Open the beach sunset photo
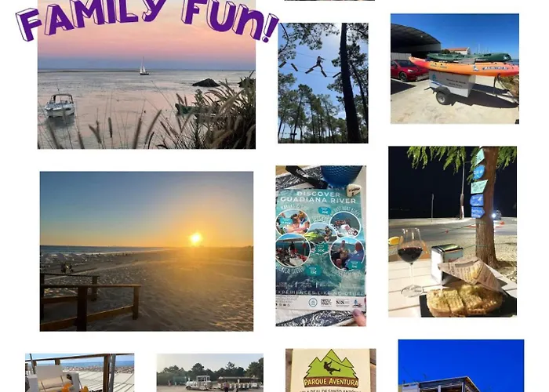Screen dimensions: 549x392 pyautogui.click(x=147, y=252)
